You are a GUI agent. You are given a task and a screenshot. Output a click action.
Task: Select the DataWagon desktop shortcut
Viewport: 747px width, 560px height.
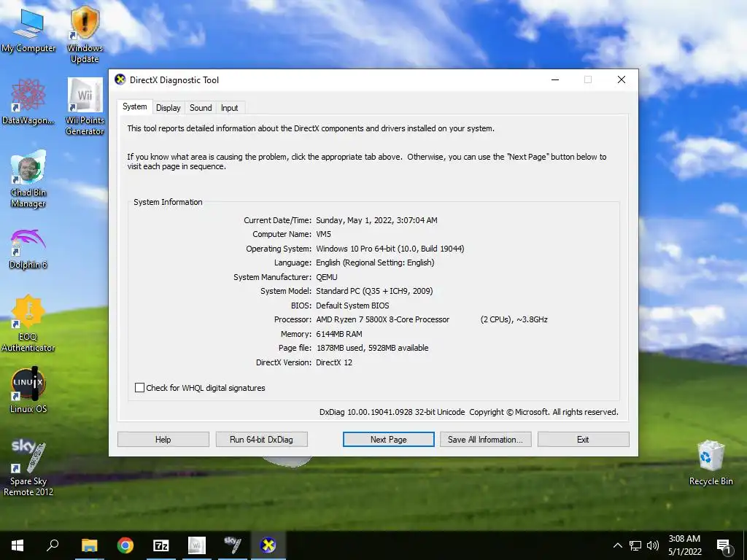[x=28, y=101]
